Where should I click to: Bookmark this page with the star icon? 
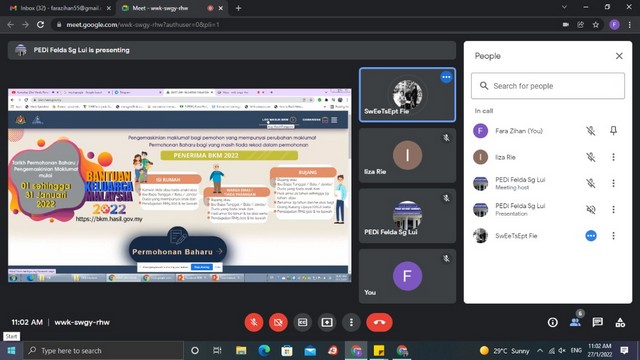pos(596,24)
